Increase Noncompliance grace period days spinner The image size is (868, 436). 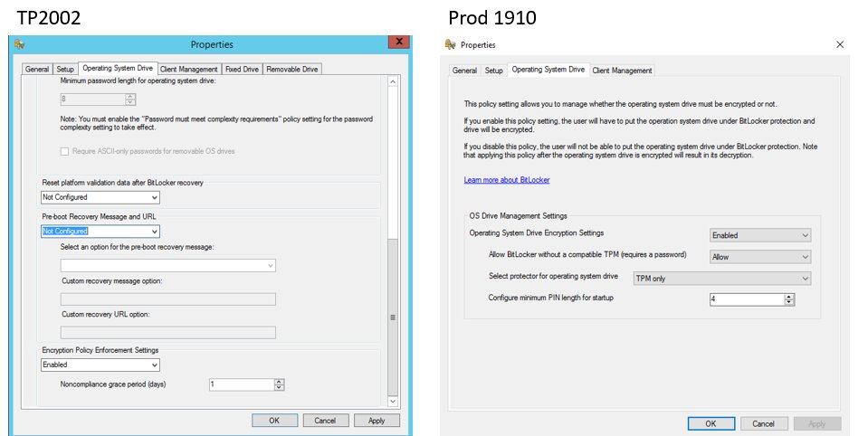click(279, 381)
